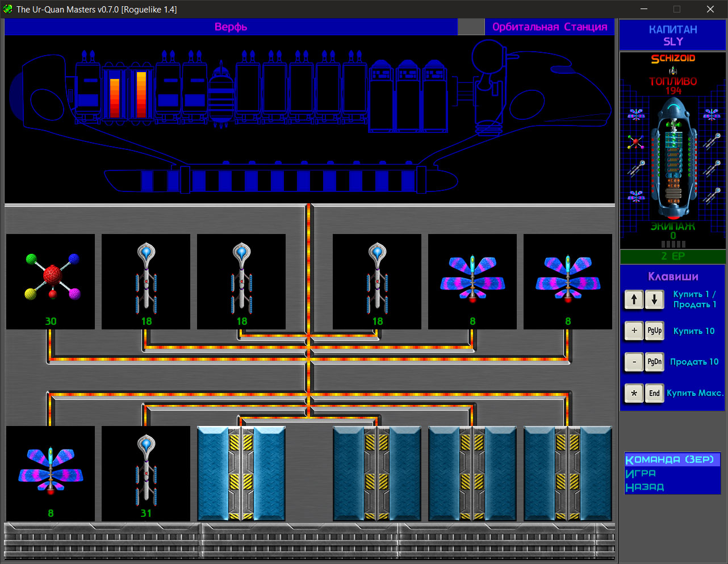Click the Верфь header title
This screenshot has width=728, height=564.
tap(231, 27)
